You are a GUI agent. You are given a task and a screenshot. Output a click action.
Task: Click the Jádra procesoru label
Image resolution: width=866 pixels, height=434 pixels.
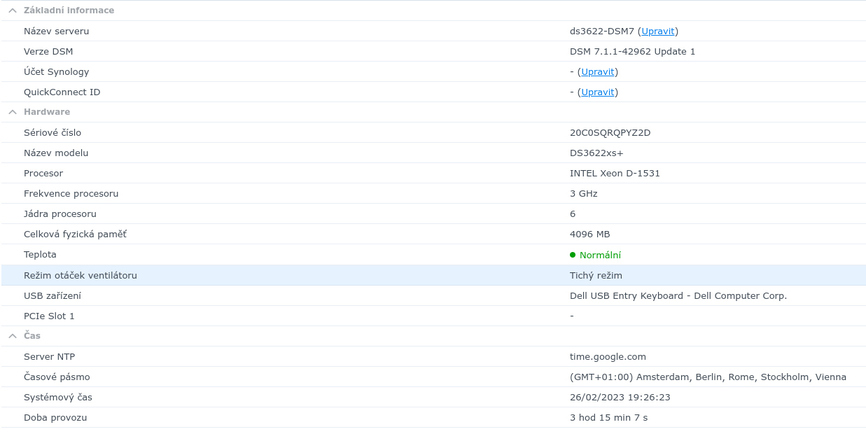(x=60, y=214)
